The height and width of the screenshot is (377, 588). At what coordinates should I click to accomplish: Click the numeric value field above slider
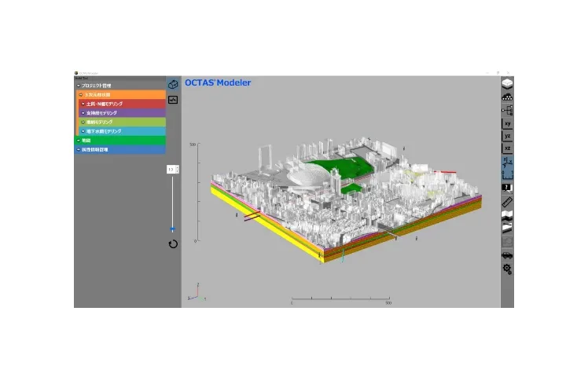coord(171,170)
